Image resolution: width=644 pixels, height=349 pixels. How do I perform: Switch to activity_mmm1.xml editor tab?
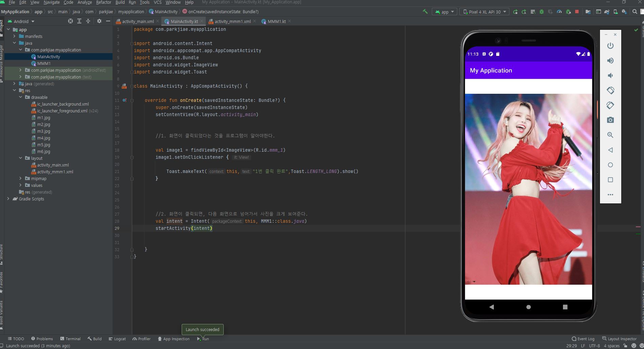(x=233, y=21)
